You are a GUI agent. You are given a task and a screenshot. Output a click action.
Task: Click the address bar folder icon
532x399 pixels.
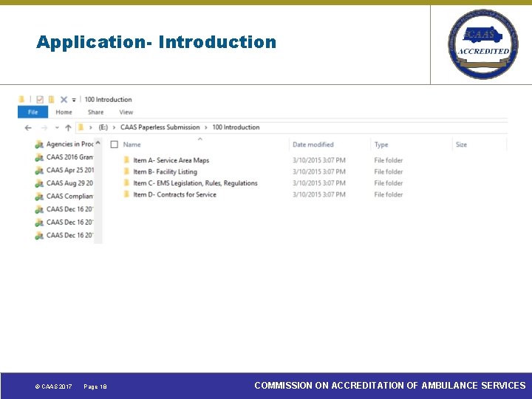coord(81,127)
